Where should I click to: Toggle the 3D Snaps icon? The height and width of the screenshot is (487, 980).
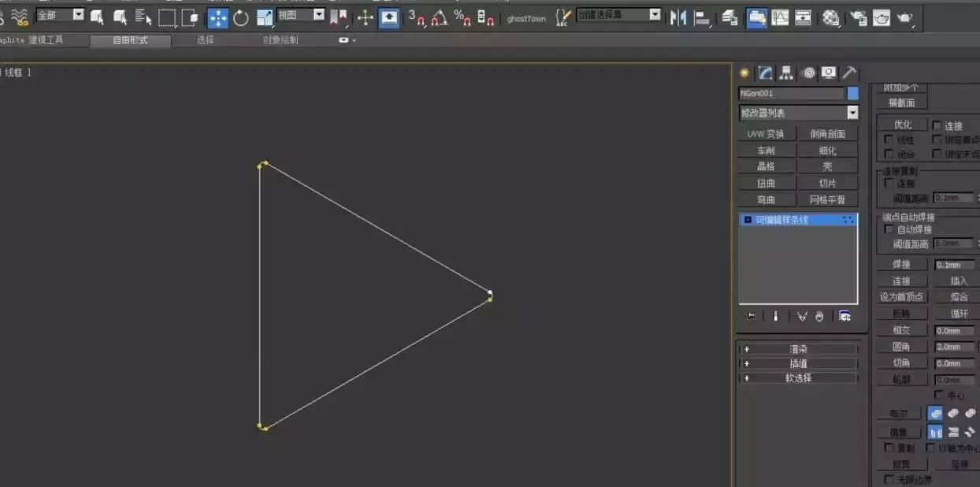click(417, 17)
